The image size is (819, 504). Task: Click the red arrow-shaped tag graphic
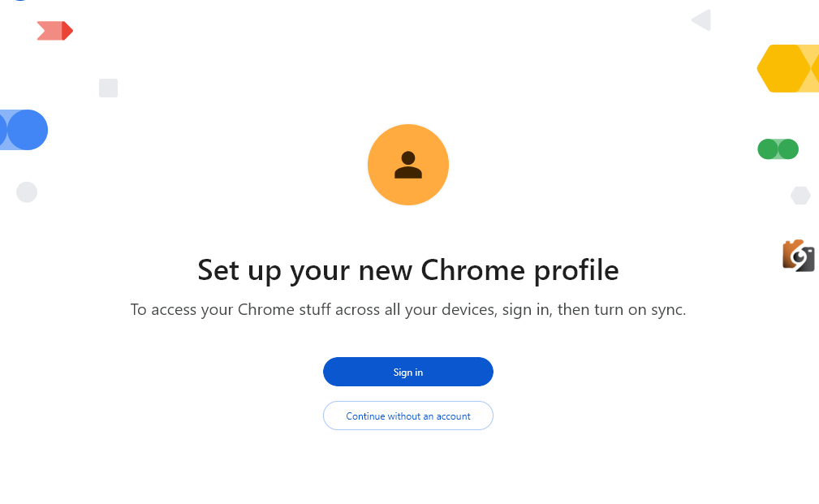pos(49,31)
